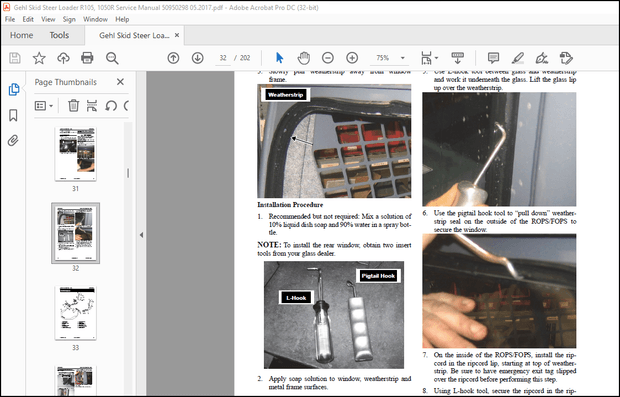This screenshot has width=620, height=397.
Task: Select the page 33 thumbnail
Action: coord(76,313)
